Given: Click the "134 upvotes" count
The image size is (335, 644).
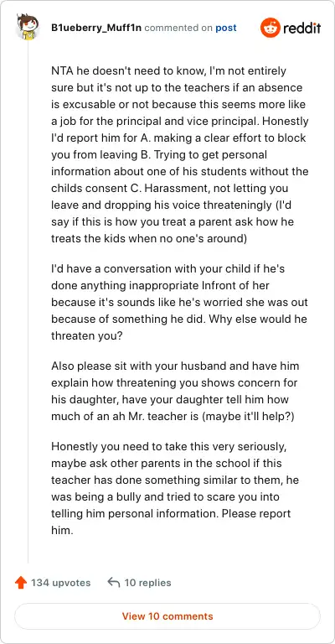Looking at the screenshot, I should (x=60, y=583).
